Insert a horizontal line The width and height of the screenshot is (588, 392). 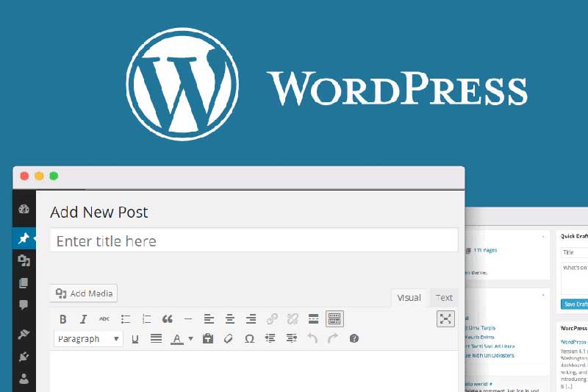[x=188, y=319]
